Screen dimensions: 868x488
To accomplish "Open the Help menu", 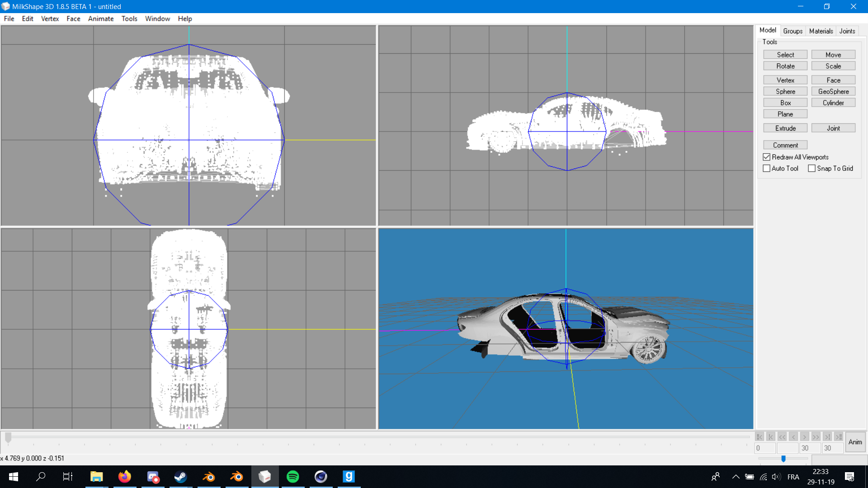I will (x=184, y=19).
